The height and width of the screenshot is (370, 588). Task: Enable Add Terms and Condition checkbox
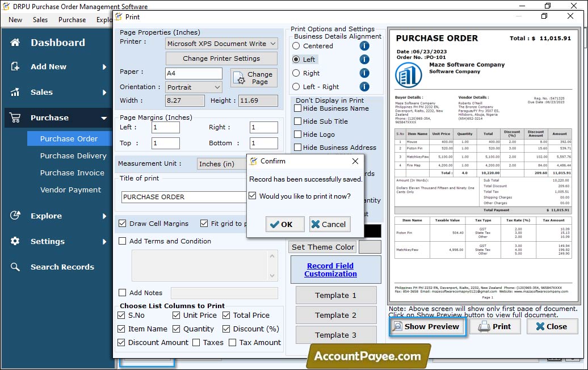(x=122, y=241)
